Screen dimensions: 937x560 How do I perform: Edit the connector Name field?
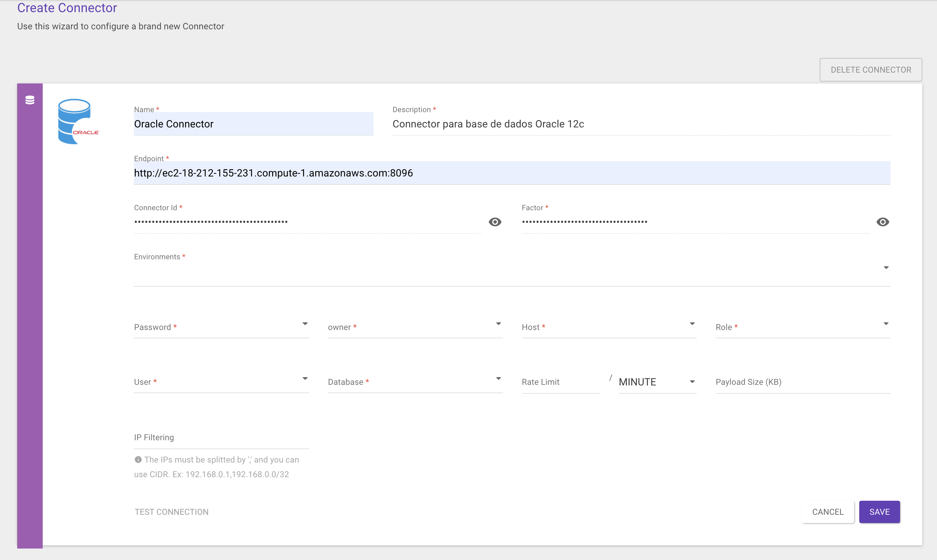(253, 124)
